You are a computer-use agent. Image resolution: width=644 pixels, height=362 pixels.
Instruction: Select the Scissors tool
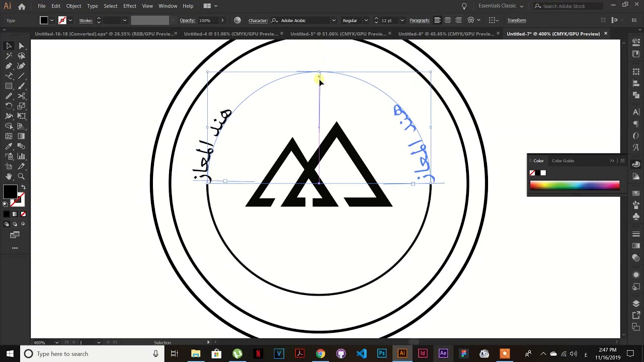pyautogui.click(x=21, y=96)
